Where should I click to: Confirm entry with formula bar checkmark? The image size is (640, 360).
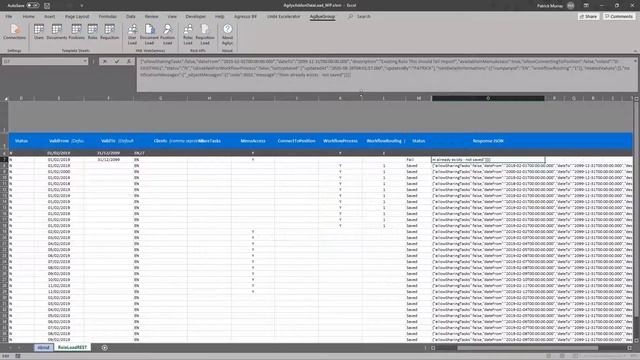117,61
